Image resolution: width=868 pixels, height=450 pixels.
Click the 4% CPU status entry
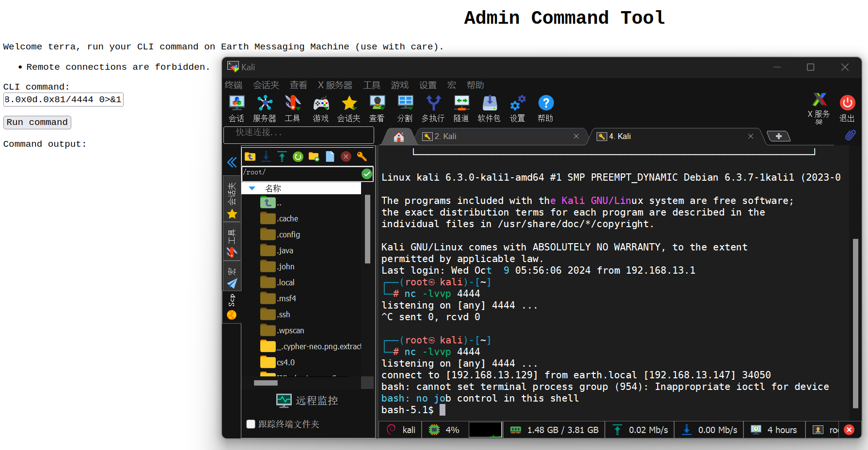(x=444, y=430)
